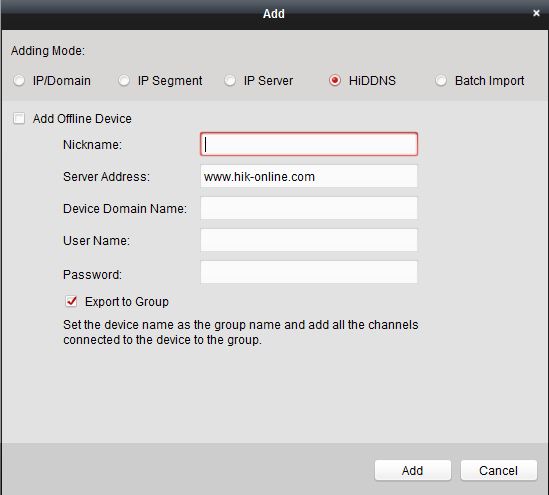Select the IP/Domain adding mode
Screen dimensions: 549x495
coord(19,81)
